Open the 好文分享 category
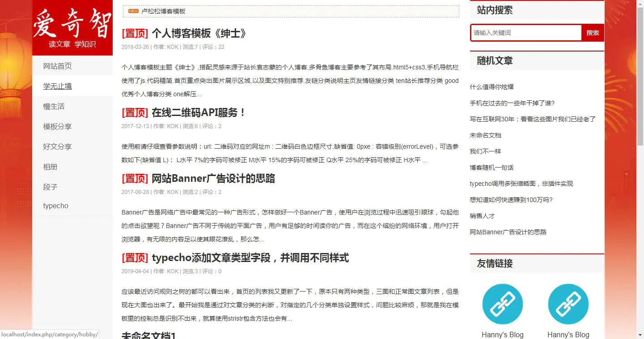The height and width of the screenshot is (339, 644). 57,146
